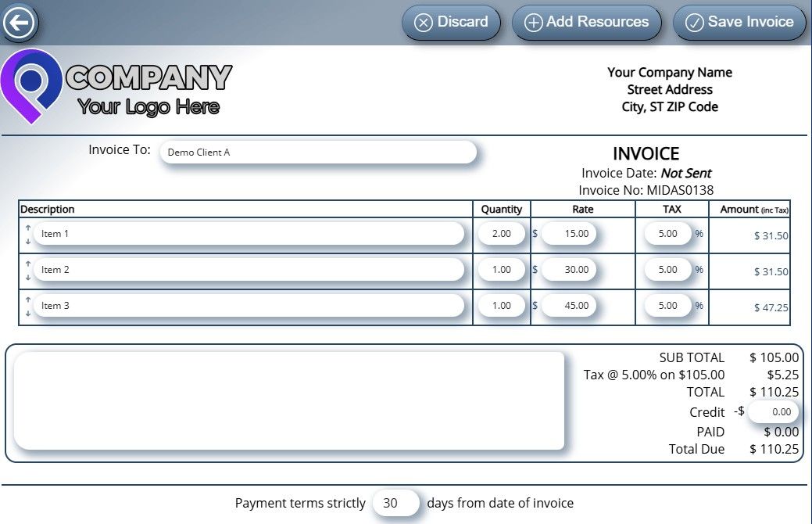Screen dimensions: 812x524
Task: Move Item 2 down with arrow
Action: pyautogui.click(x=28, y=277)
